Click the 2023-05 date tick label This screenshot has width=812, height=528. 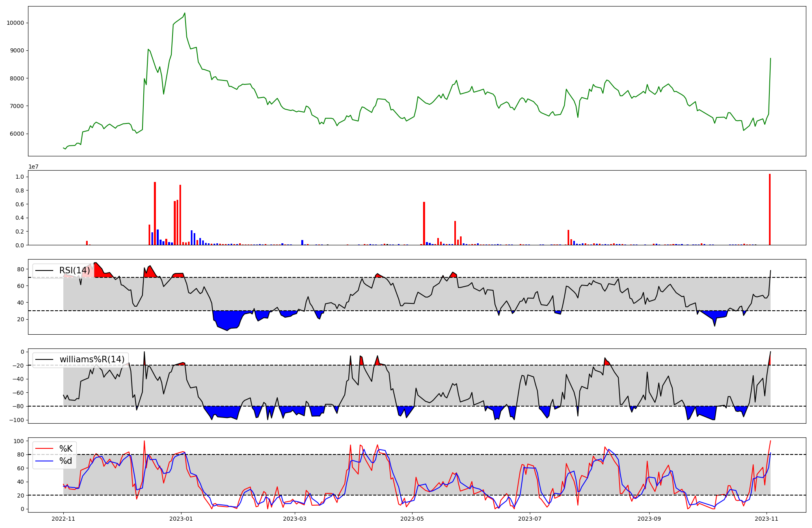coord(412,519)
